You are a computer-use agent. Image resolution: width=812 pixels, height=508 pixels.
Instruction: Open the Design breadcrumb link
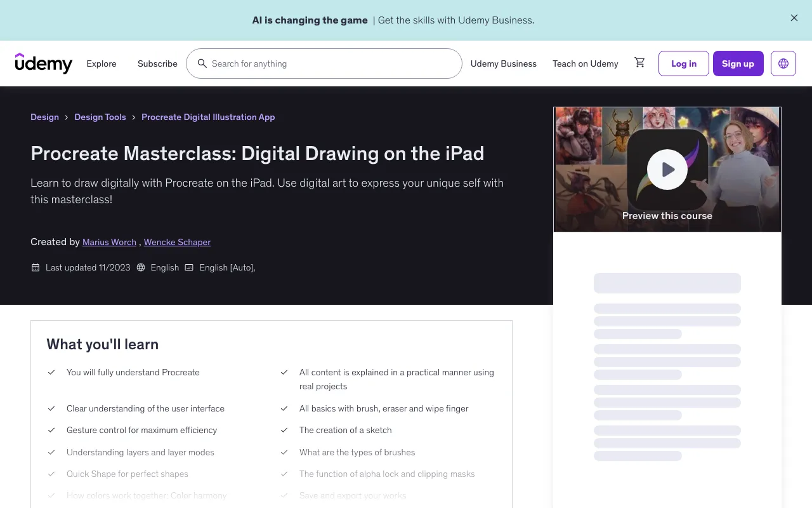coord(44,117)
